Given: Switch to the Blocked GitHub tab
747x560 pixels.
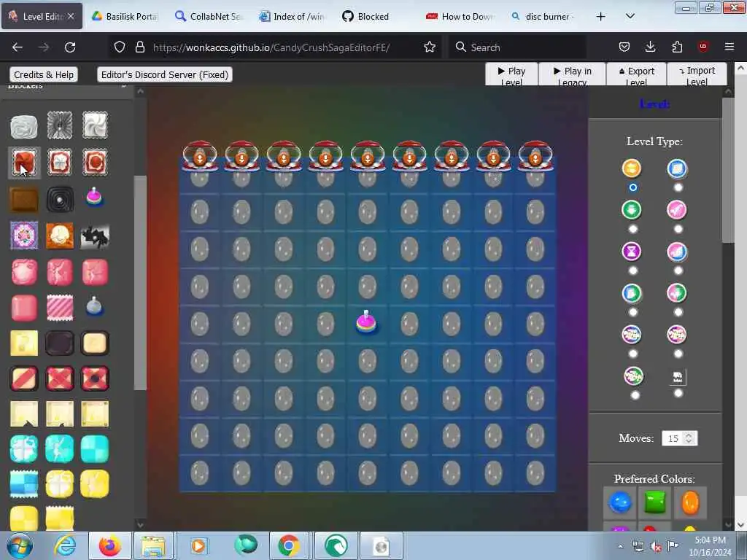Looking at the screenshot, I should [375, 16].
